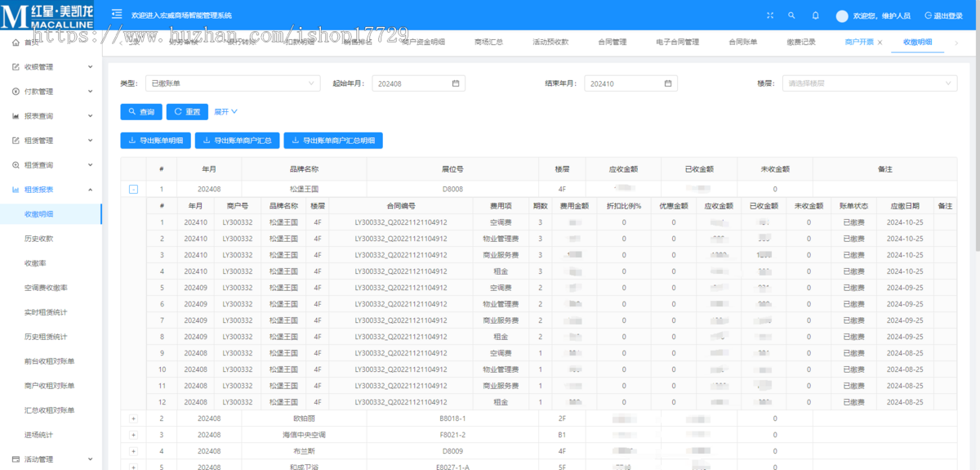The height and width of the screenshot is (470, 980).
Task: Expand the 租赁管理 menu chevron
Action: click(x=90, y=141)
